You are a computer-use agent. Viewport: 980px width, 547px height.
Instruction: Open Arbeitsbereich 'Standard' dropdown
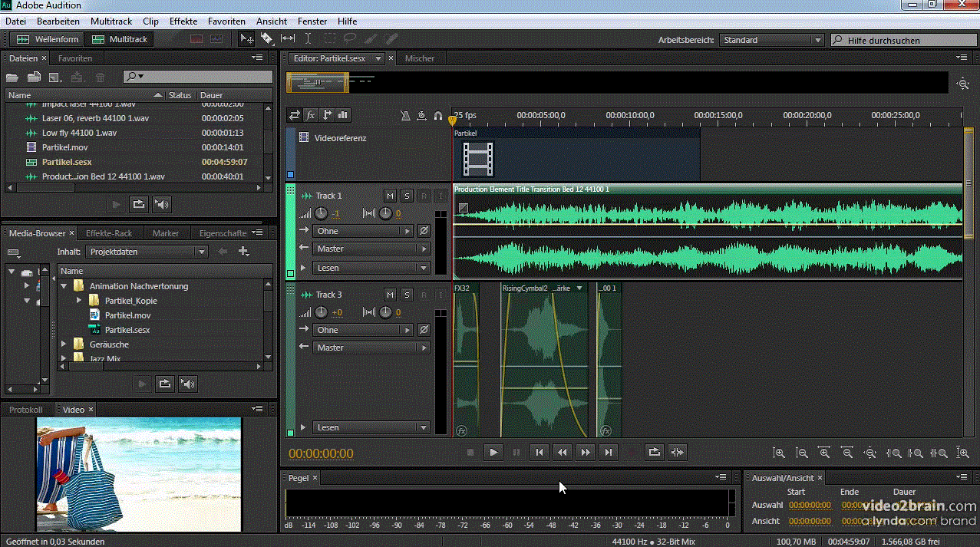(x=771, y=40)
